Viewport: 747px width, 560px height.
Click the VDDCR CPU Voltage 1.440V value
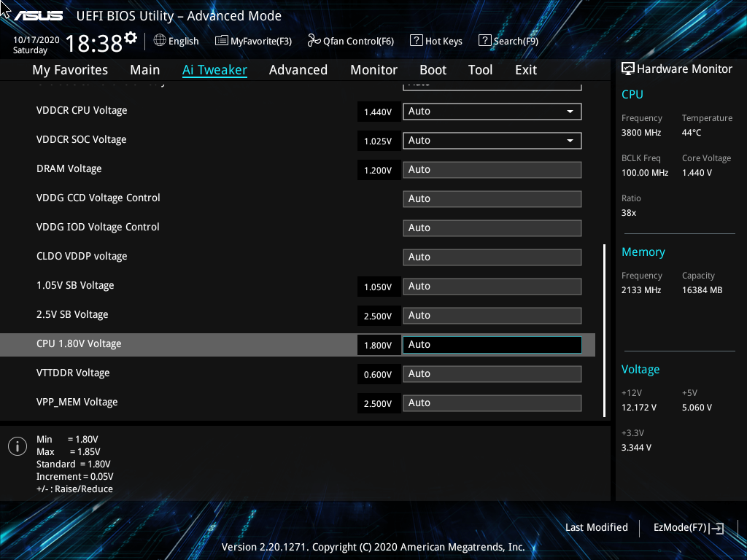click(378, 112)
